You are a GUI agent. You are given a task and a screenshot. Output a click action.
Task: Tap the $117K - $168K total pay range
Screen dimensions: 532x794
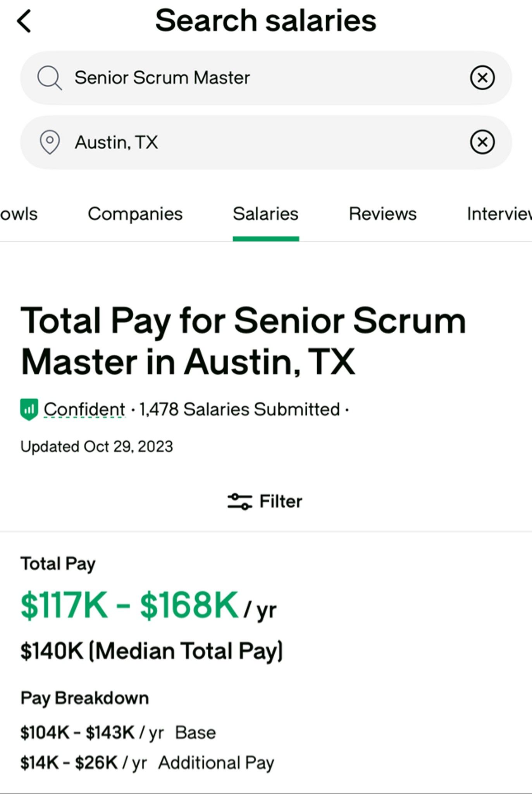point(129,606)
